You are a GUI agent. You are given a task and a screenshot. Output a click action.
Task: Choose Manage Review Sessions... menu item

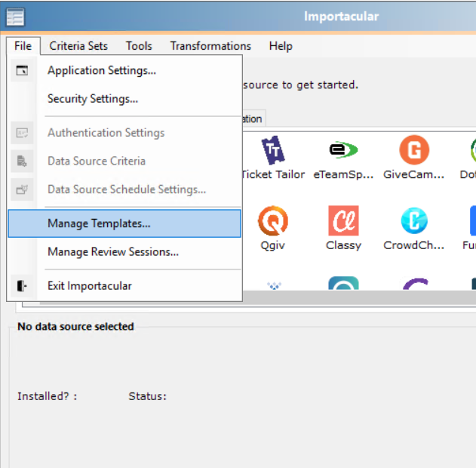124,252
